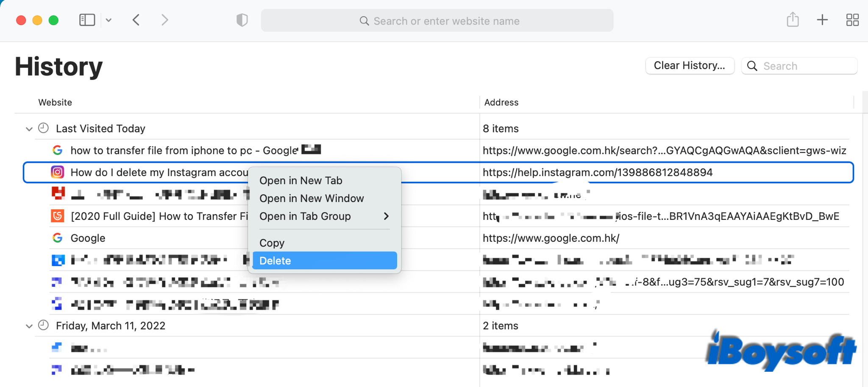Open the privacy report shield icon
This screenshot has width=868, height=387.
point(242,20)
